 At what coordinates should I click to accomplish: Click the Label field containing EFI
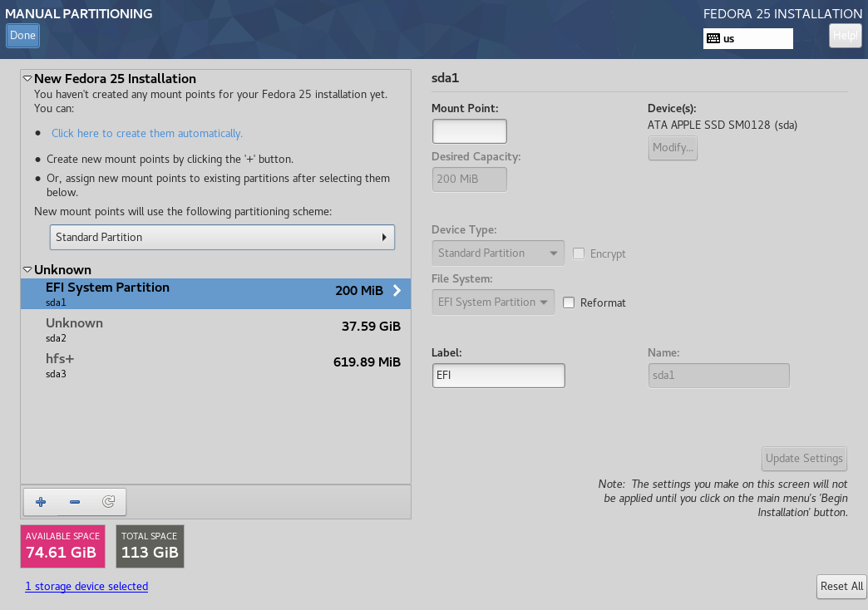coord(498,376)
